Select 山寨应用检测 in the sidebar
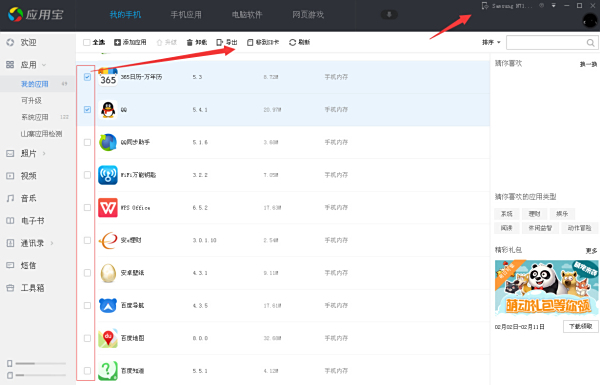 point(41,134)
